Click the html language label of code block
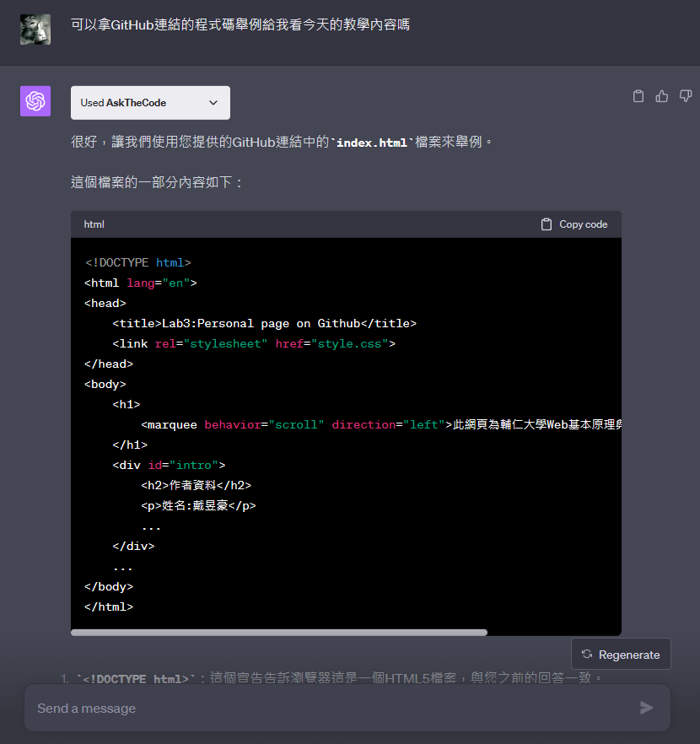The height and width of the screenshot is (744, 700). (x=94, y=224)
